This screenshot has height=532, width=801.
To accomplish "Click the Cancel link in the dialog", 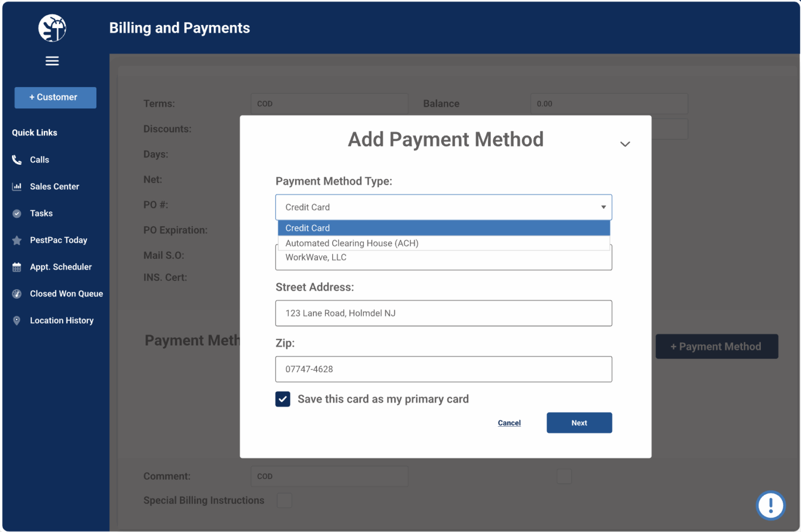I will [509, 423].
